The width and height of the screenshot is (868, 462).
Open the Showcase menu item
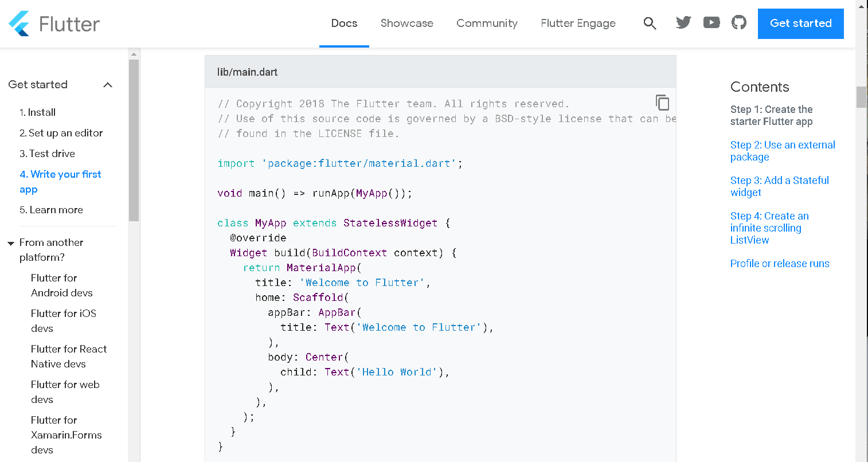[407, 24]
